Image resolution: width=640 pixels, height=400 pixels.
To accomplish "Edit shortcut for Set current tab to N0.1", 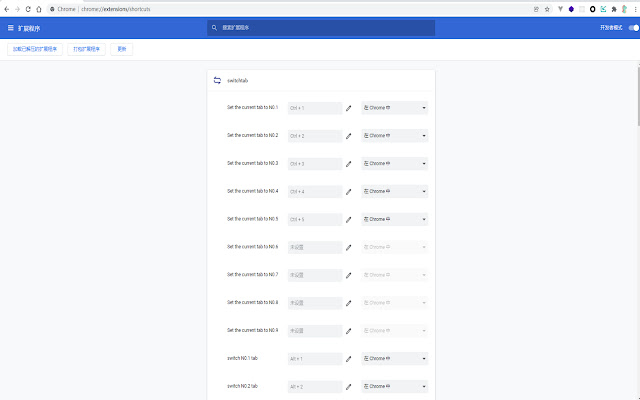I will tap(348, 108).
